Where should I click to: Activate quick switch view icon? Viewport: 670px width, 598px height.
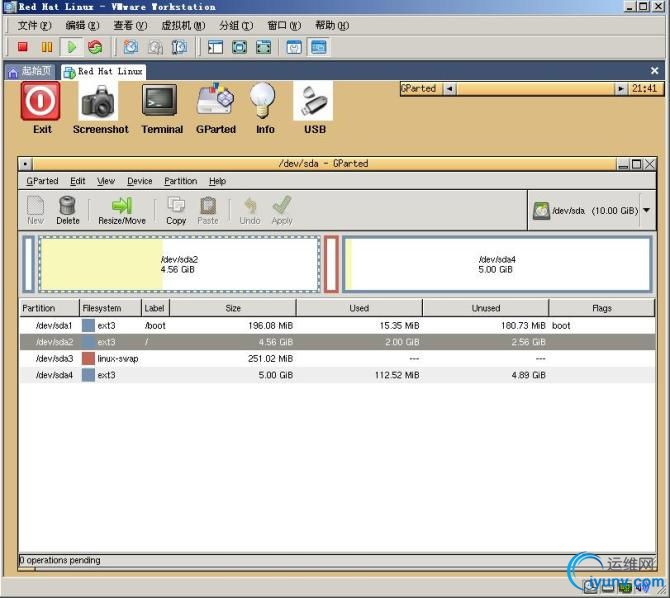click(x=263, y=47)
